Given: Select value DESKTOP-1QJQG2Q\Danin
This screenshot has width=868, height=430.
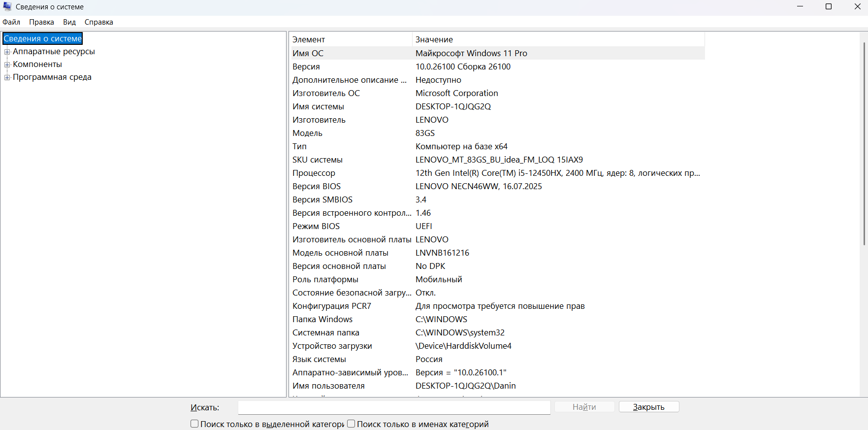Looking at the screenshot, I should [x=466, y=386].
